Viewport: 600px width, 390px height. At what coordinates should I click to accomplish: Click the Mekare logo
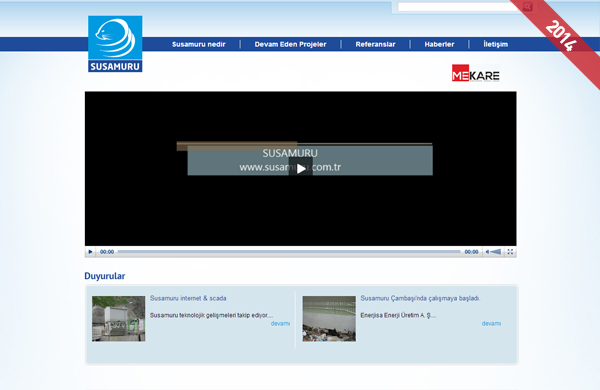click(476, 73)
